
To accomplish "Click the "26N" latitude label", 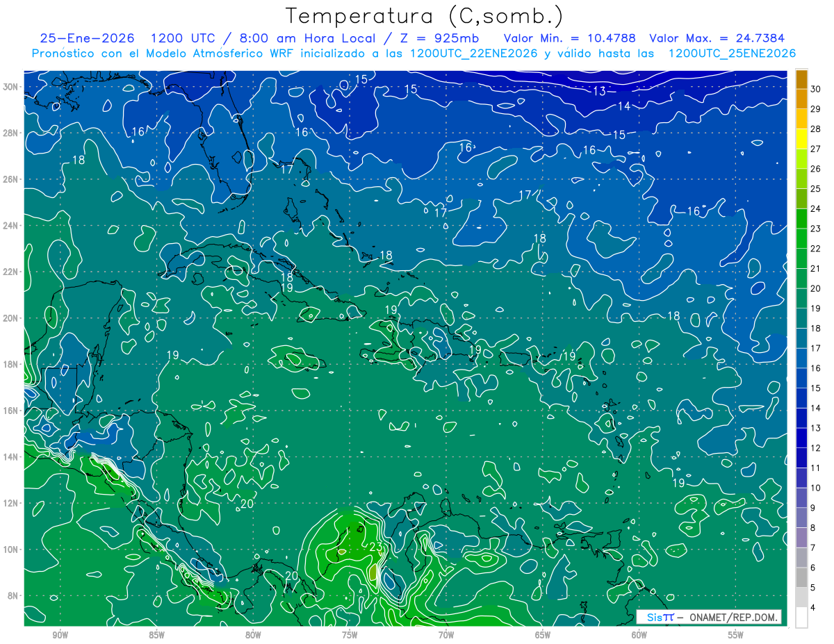I will pos(12,179).
